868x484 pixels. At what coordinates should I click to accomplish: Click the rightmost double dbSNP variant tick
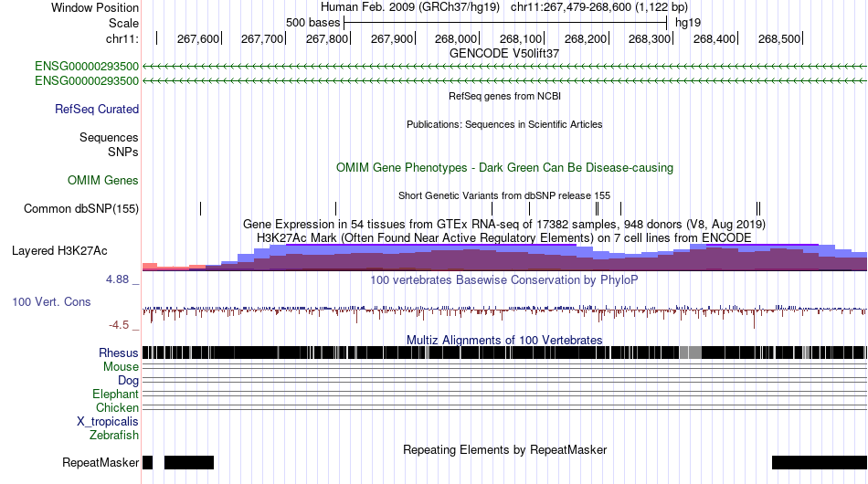coord(758,208)
